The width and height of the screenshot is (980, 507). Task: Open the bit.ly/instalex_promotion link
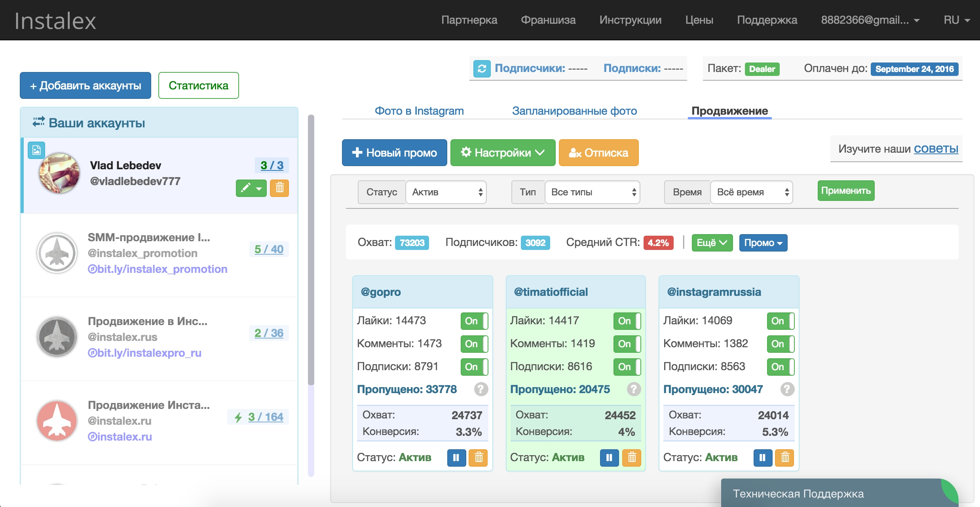158,269
